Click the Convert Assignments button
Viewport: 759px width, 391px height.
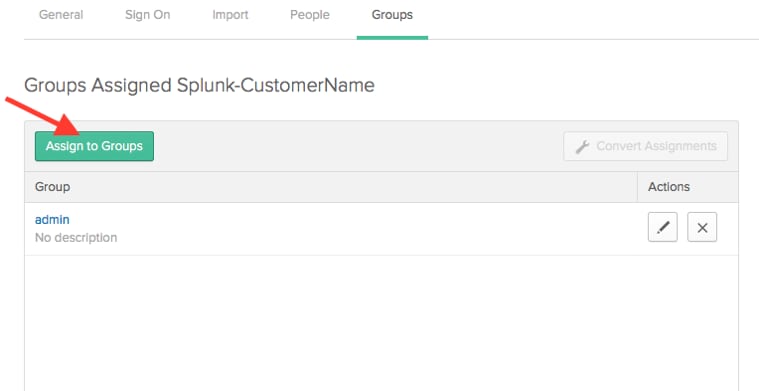click(645, 146)
